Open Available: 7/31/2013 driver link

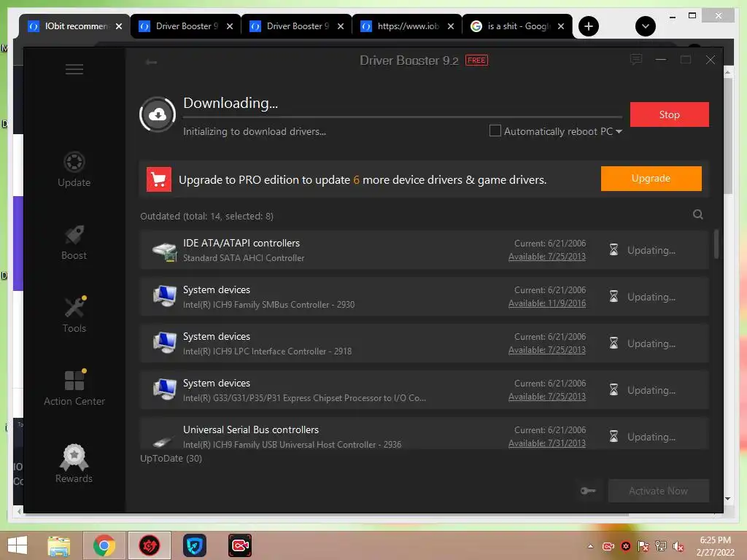[x=547, y=443]
